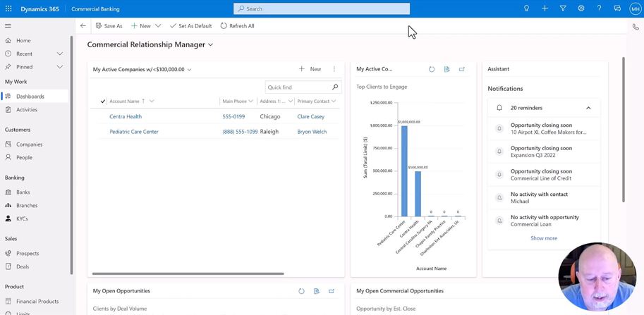Expand the Recent menu chevron

59,54
